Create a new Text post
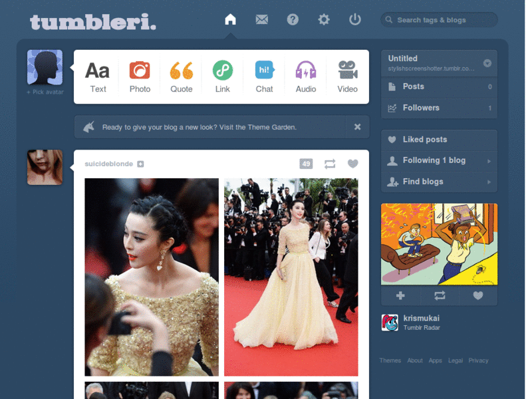The height and width of the screenshot is (399, 532). tap(98, 77)
